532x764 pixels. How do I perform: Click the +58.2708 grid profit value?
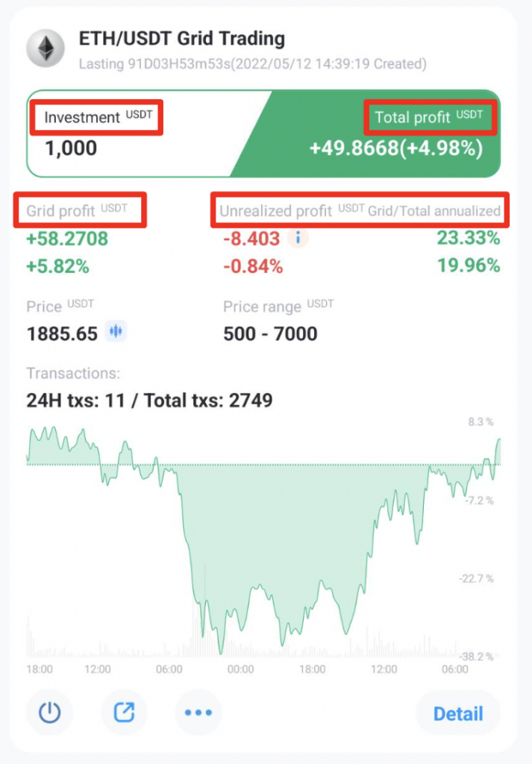point(67,239)
